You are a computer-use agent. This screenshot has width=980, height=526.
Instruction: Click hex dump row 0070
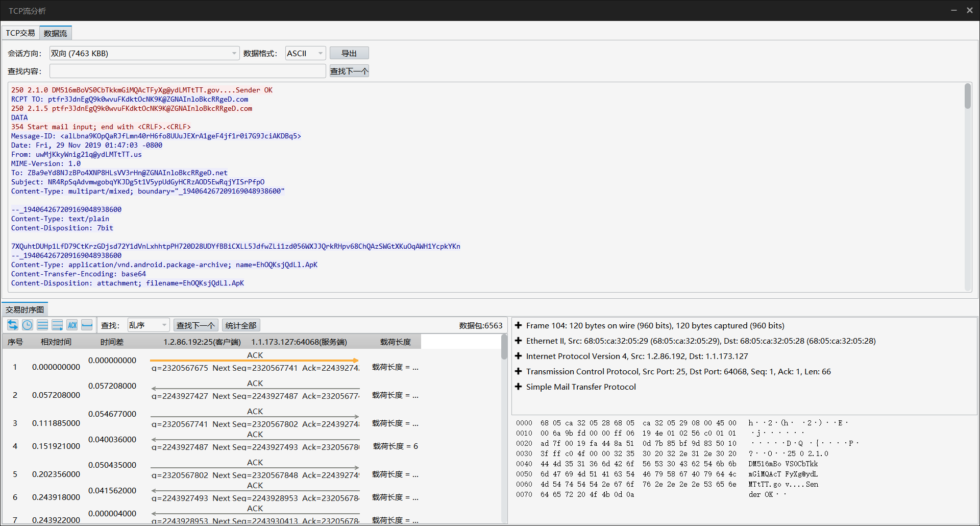tap(652, 494)
